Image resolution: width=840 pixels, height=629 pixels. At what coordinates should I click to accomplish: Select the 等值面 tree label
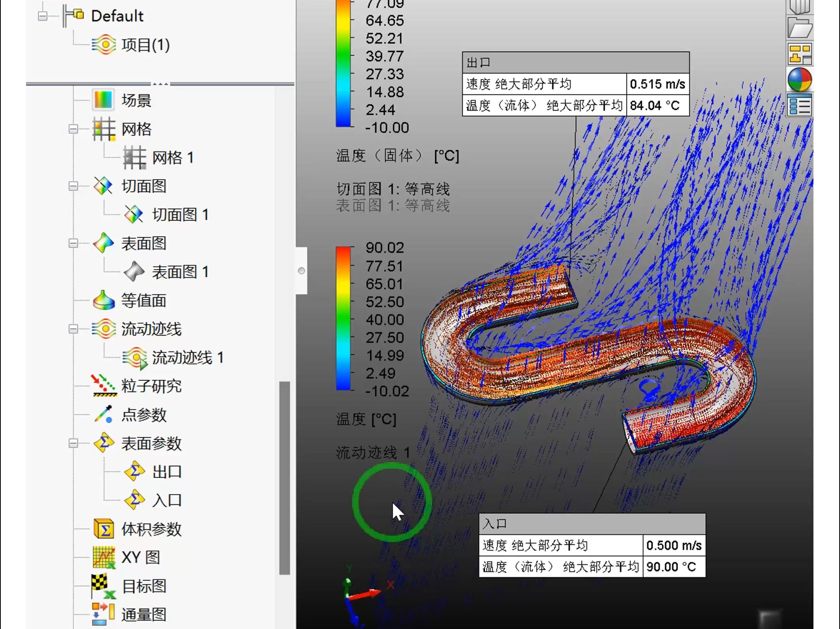point(144,301)
